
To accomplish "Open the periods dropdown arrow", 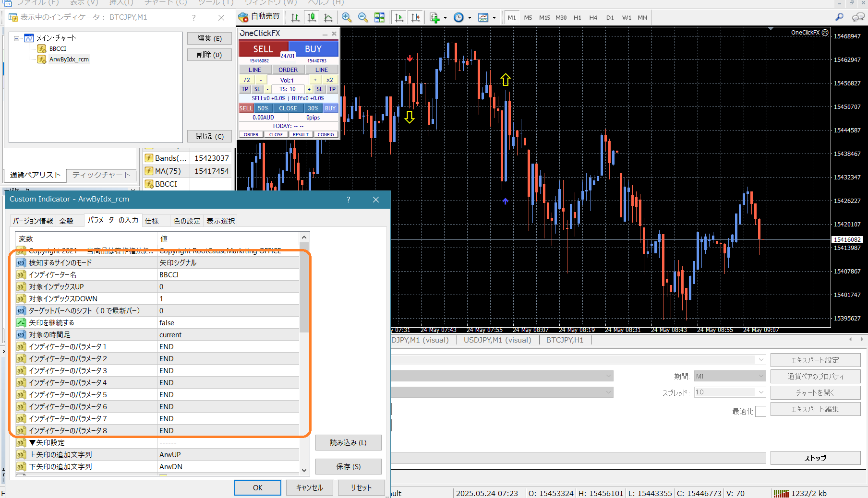I will (x=470, y=18).
